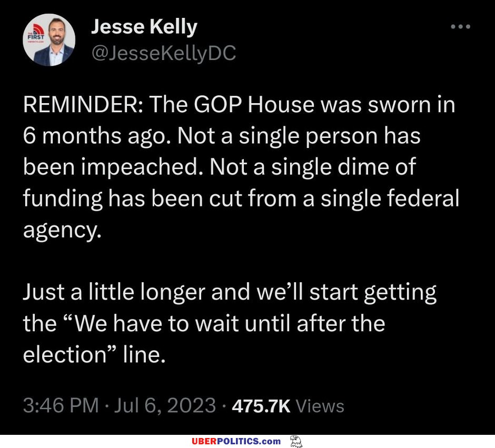Click the 'Just a little longer' line
Viewport: 495px width, 448px height.
(x=114, y=292)
